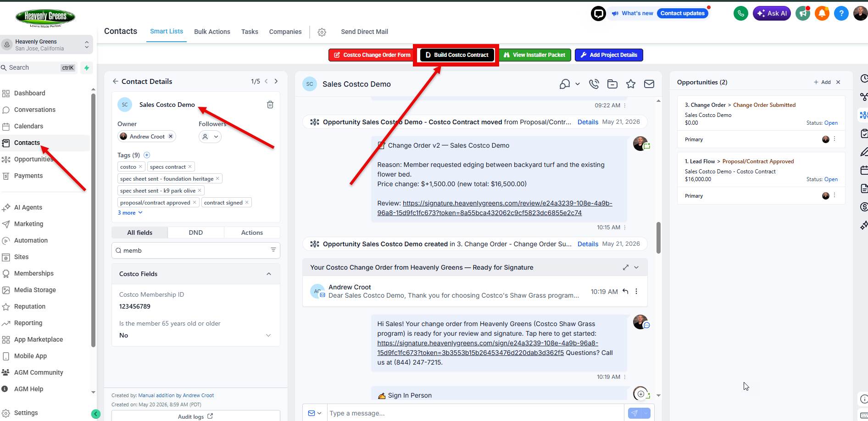Close the Opportunities panel

pyautogui.click(x=838, y=82)
